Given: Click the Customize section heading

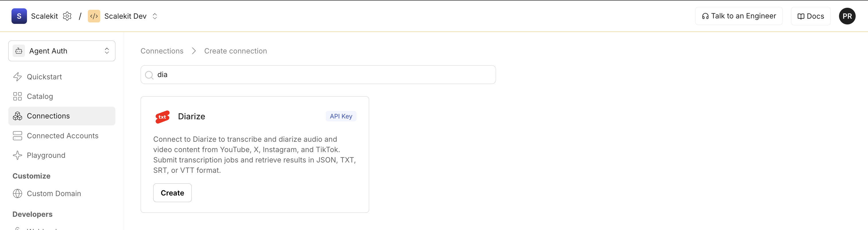Looking at the screenshot, I should point(31,176).
